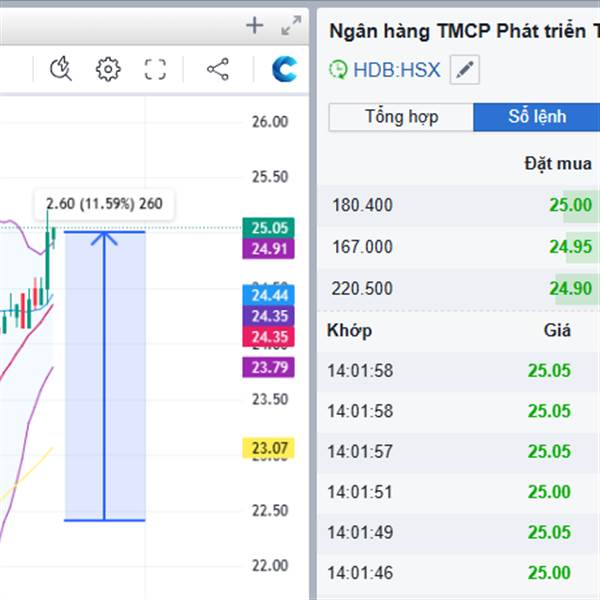Screen dimensions: 600x600
Task: Edit symbol with pencil icon
Action: (x=465, y=70)
